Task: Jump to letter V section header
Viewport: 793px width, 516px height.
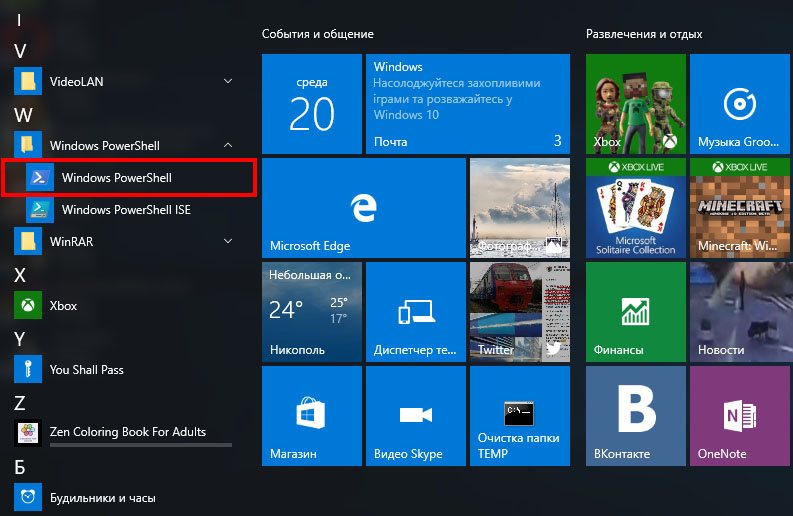Action: (20, 51)
